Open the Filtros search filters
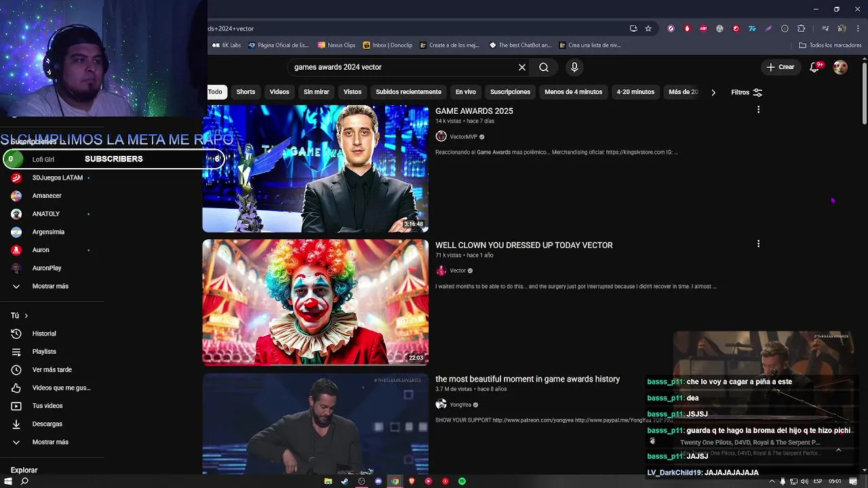Viewport: 868px width, 488px height. coord(747,92)
